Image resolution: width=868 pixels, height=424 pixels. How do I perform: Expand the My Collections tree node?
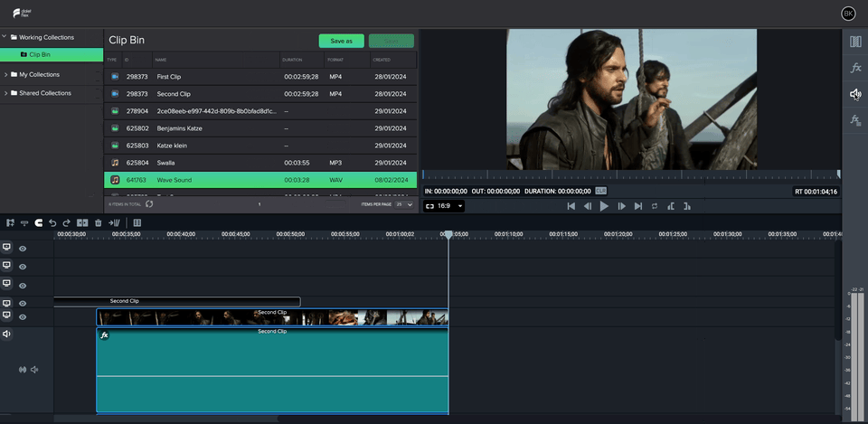(5, 74)
